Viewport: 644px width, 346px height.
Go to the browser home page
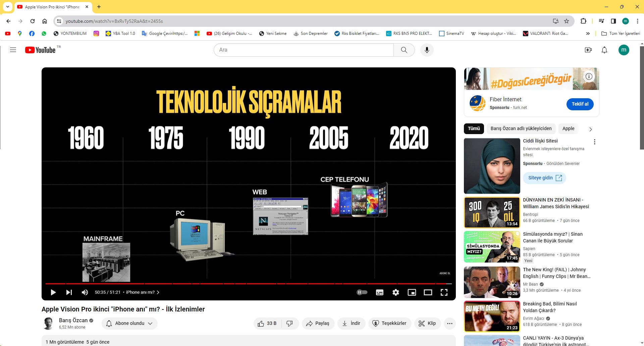[45, 21]
